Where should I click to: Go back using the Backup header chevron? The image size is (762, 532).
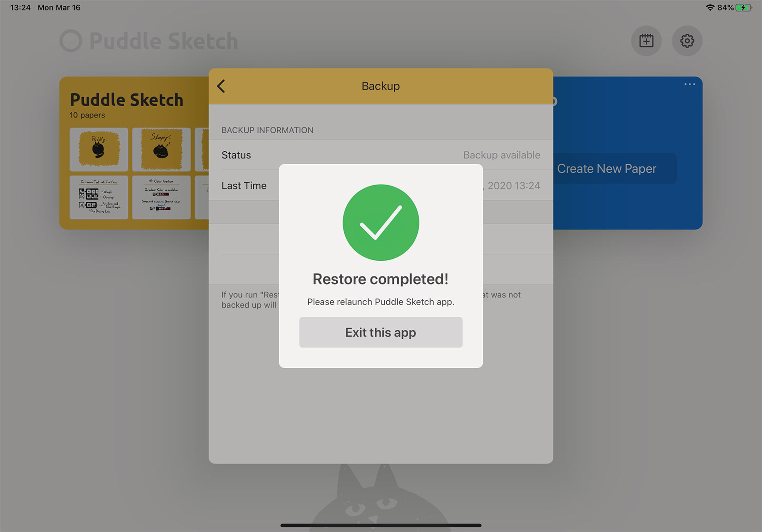click(x=221, y=86)
